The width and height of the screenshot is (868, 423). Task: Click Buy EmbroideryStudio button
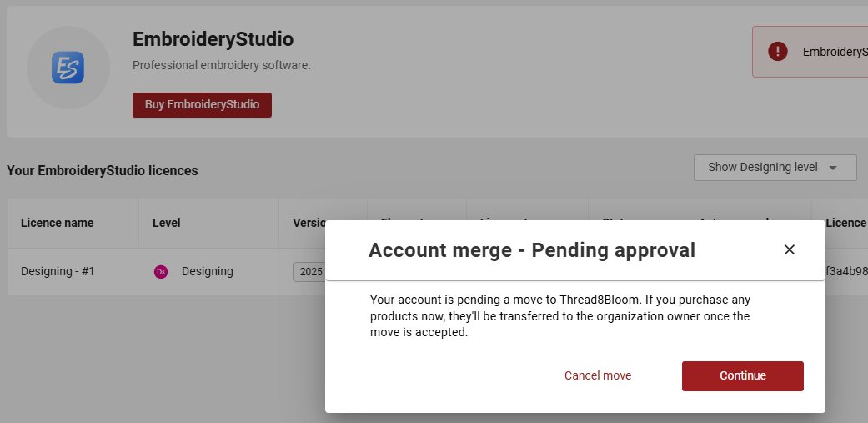pos(202,104)
